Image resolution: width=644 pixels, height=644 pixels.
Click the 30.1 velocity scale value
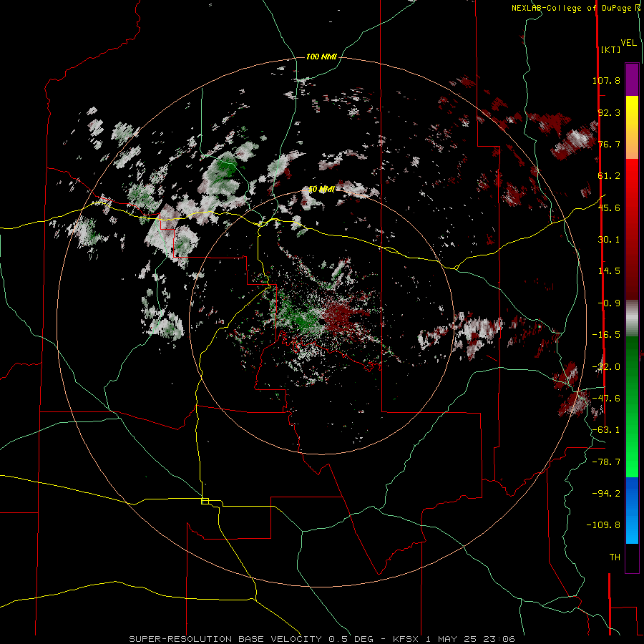tap(609, 240)
